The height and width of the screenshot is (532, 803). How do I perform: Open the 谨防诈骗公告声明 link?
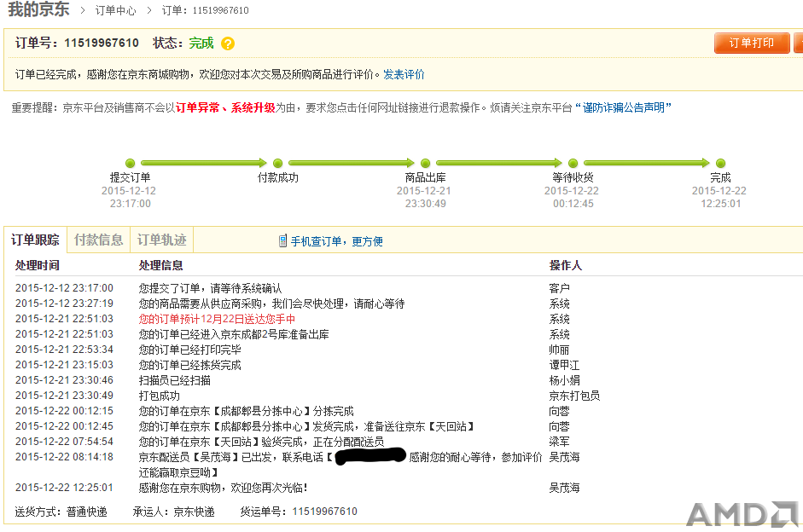(x=623, y=107)
